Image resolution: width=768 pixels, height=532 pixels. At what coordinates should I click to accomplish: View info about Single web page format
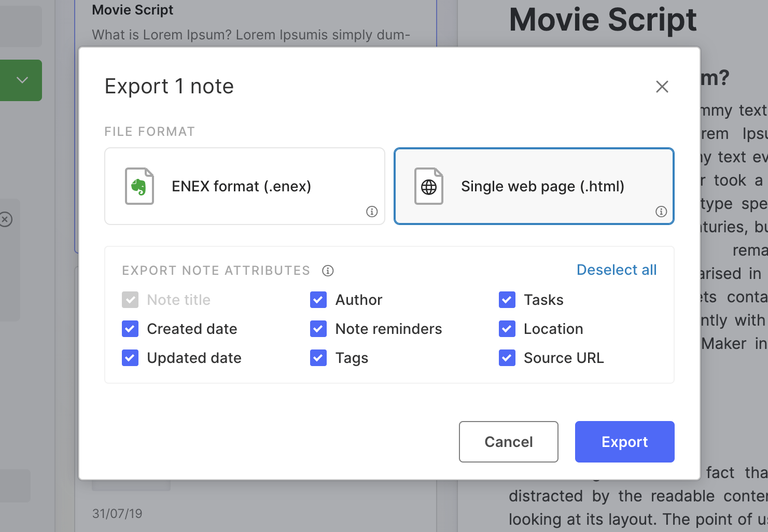tap(661, 212)
